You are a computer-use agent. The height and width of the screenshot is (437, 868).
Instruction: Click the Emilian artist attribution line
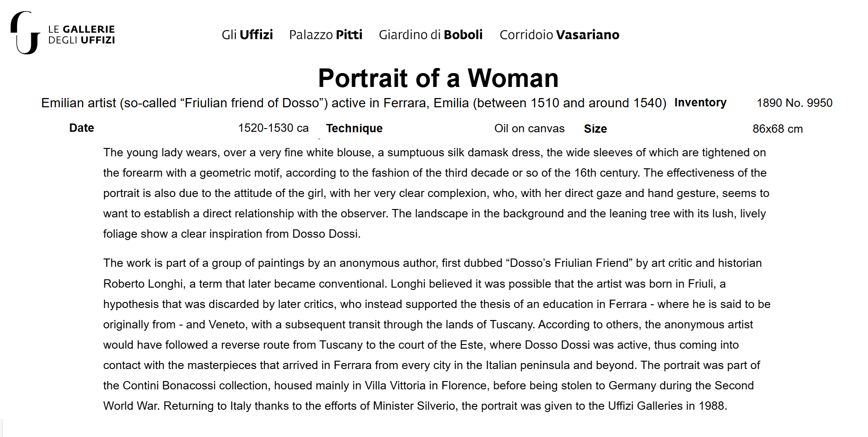point(354,103)
